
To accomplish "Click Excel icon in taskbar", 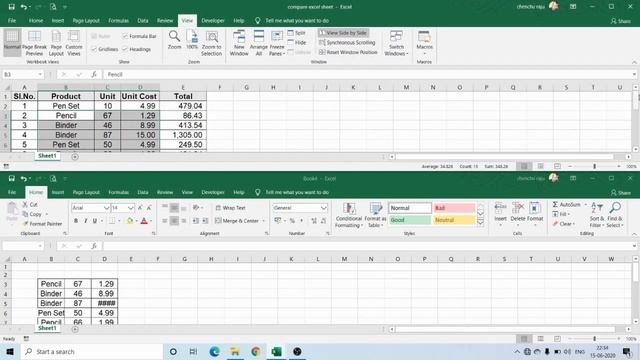I will tap(276, 351).
